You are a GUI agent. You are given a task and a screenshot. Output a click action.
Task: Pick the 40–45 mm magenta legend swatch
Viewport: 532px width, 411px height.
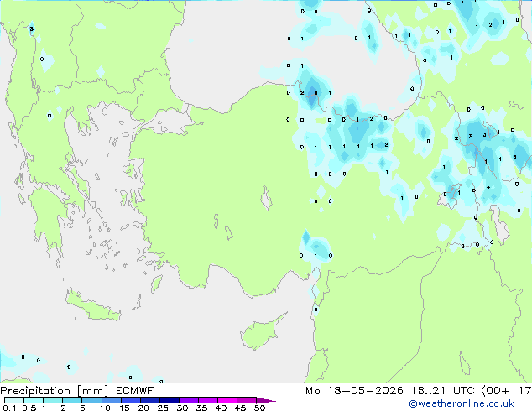tap(227, 400)
